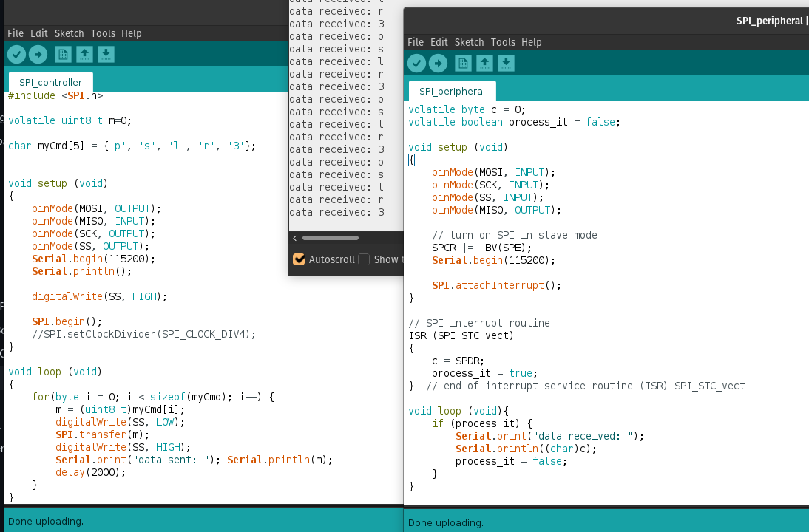Open the Edit menu in SPI_peripheral
This screenshot has height=532, width=809.
[439, 42]
